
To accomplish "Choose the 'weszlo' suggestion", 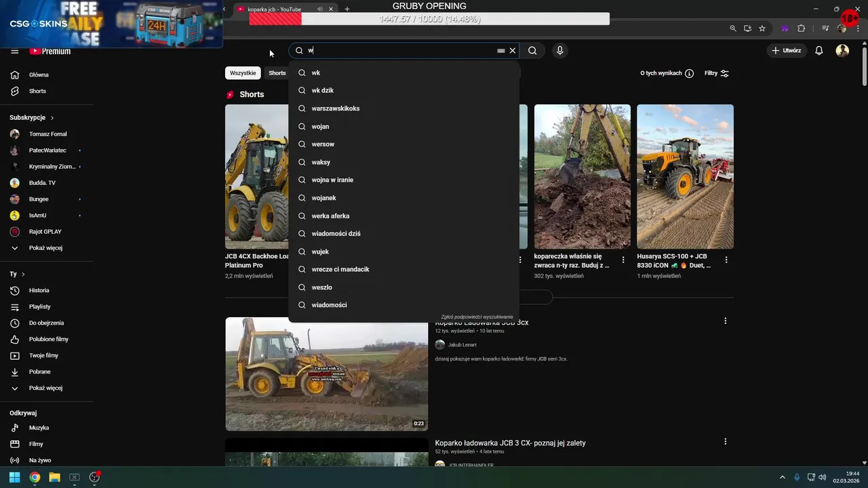I will (403, 287).
